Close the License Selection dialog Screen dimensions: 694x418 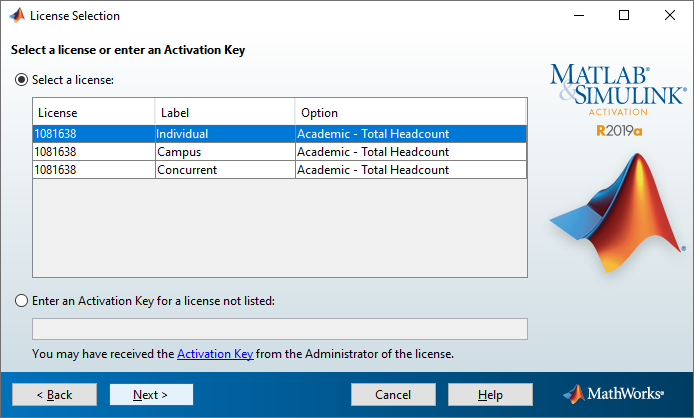(670, 15)
